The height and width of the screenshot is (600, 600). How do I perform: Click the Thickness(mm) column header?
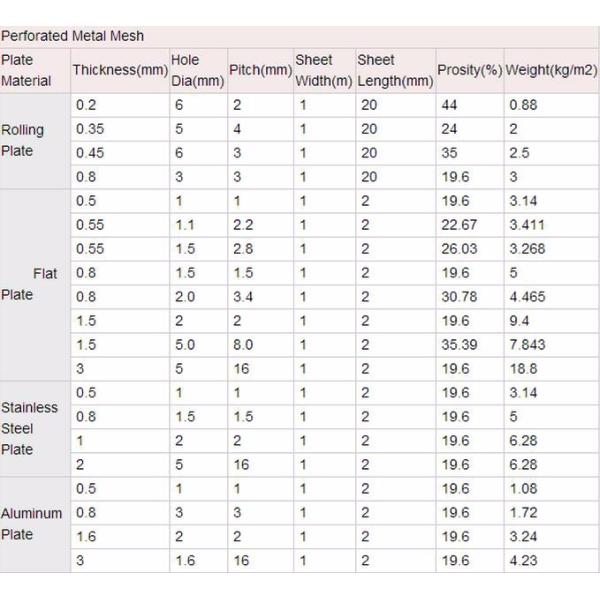click(118, 71)
